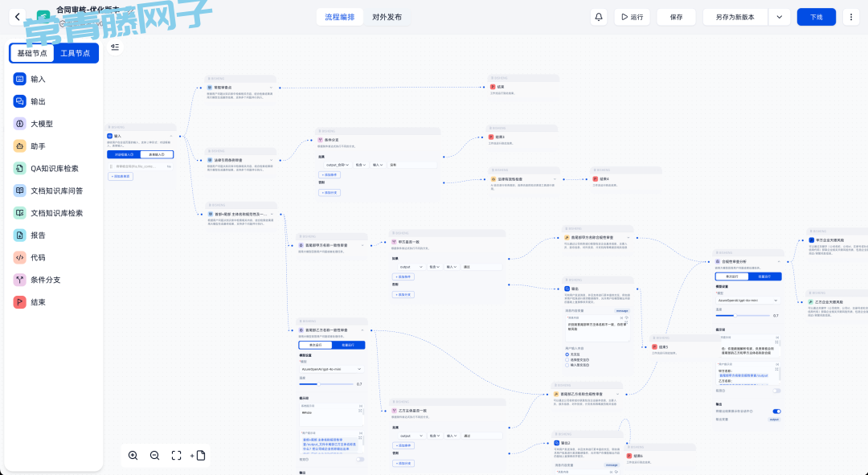Click the fit-to-screen canvas icon
Viewport: 868px width, 475px height.
(x=176, y=456)
